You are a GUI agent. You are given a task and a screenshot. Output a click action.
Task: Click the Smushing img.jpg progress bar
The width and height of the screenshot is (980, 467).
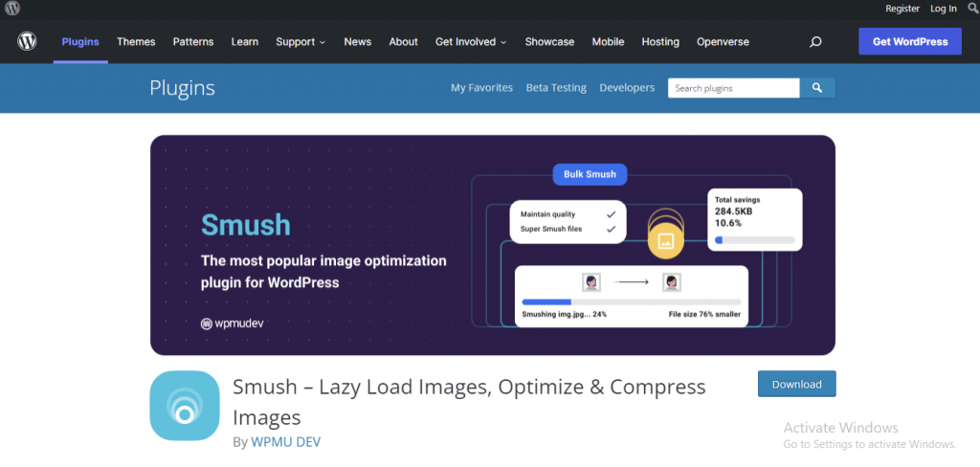(632, 302)
